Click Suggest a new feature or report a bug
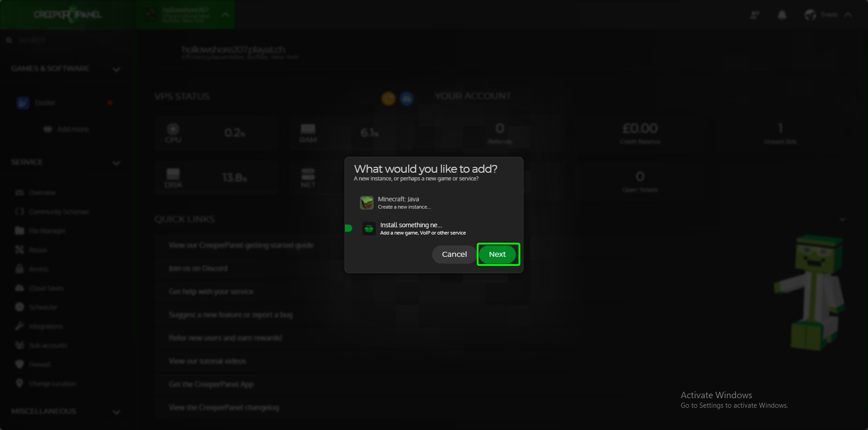Viewport: 868px width, 430px height. (x=230, y=315)
